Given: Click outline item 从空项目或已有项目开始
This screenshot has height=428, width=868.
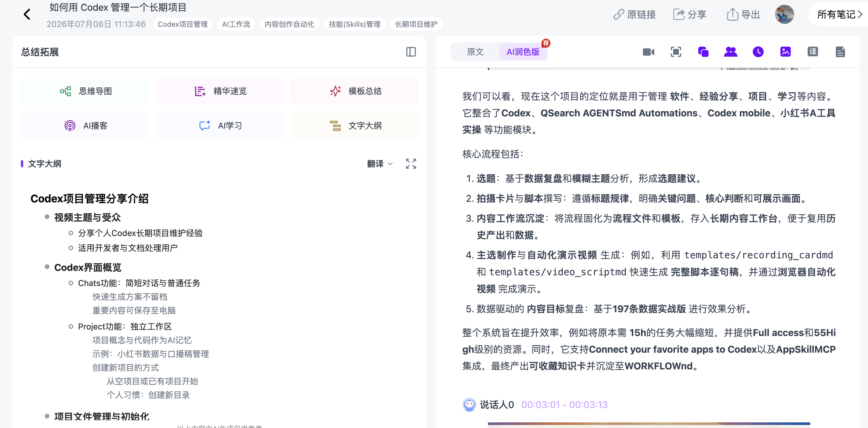Looking at the screenshot, I should (x=152, y=381).
